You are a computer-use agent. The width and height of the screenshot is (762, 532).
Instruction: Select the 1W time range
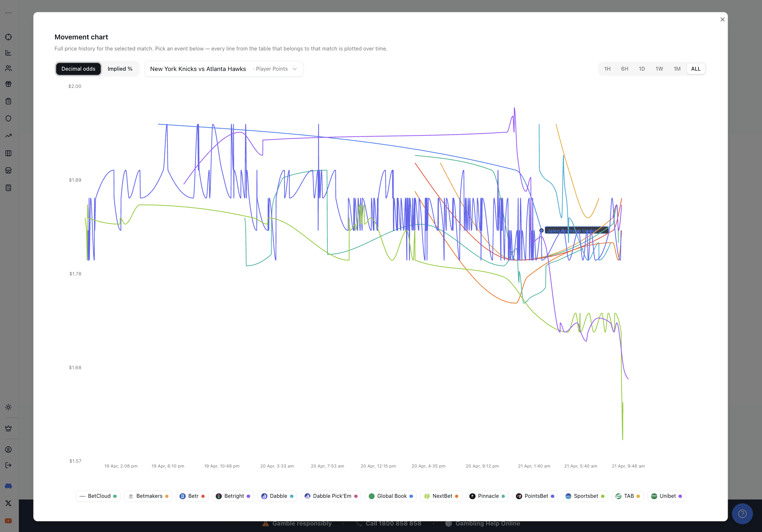click(x=659, y=69)
